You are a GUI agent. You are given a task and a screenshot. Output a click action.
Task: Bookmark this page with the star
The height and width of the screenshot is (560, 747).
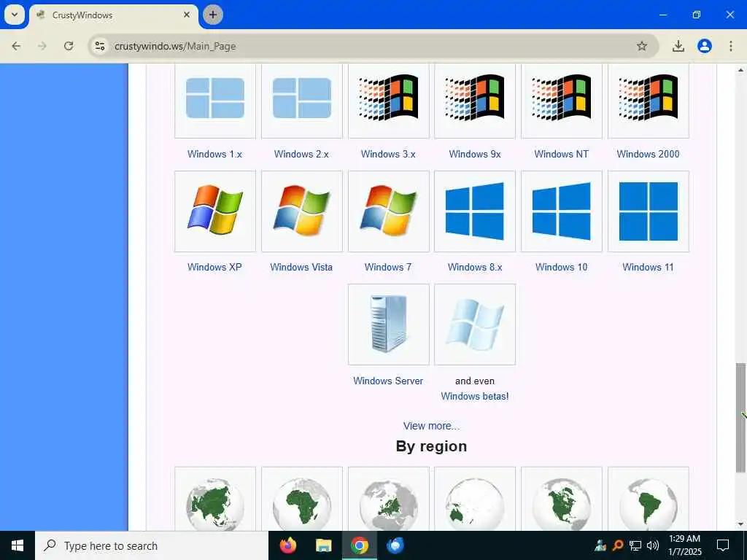tap(642, 46)
